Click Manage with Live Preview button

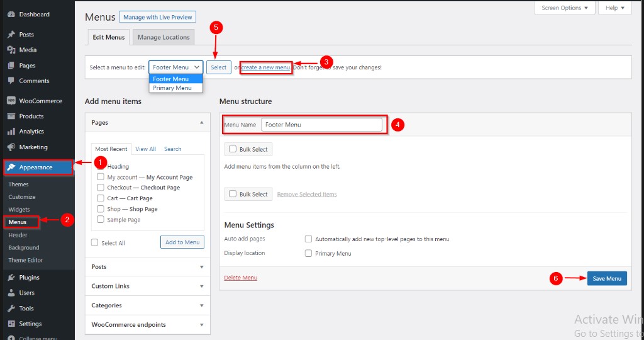[x=158, y=17]
